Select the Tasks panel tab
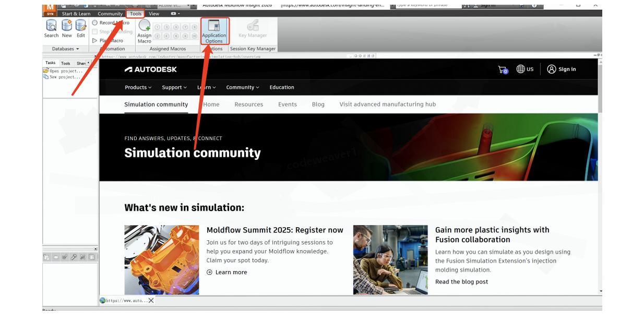This screenshot has height=316, width=644. pos(51,63)
